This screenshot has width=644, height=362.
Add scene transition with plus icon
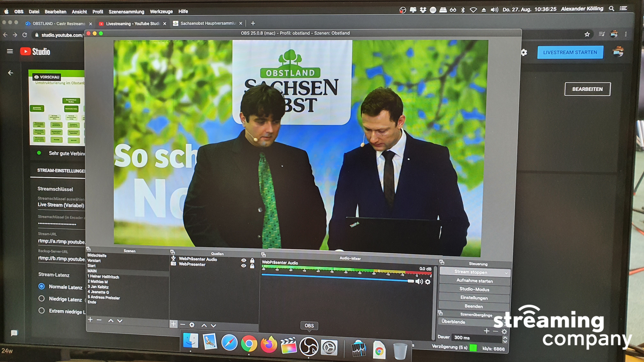click(x=487, y=331)
